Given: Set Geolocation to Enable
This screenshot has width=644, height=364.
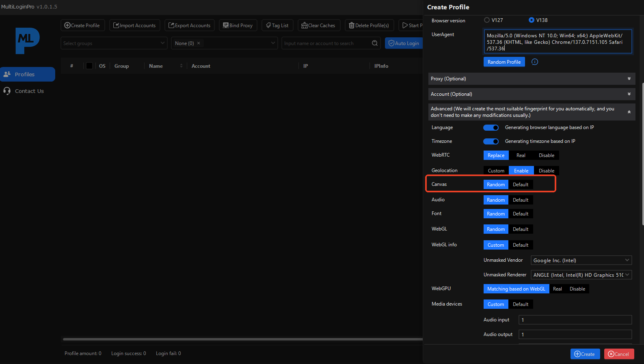Looking at the screenshot, I should pyautogui.click(x=521, y=170).
